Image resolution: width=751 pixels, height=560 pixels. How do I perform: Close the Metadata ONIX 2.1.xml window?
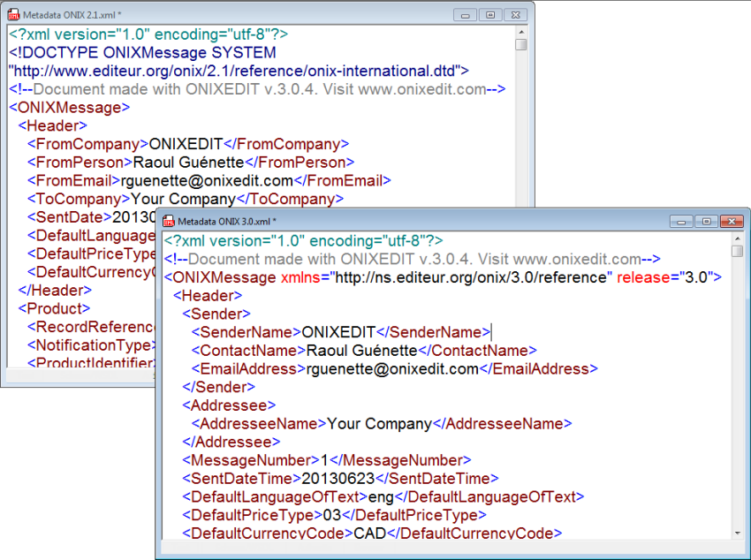(x=515, y=15)
